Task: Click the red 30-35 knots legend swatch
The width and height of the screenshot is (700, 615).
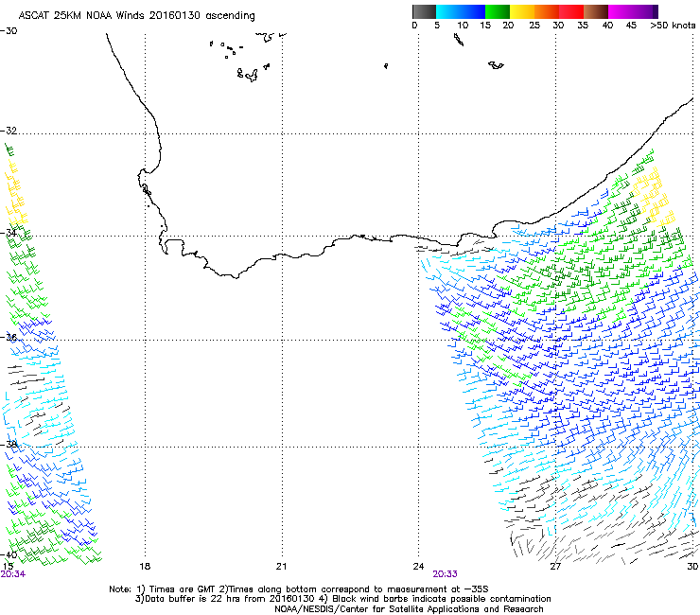Action: (x=571, y=11)
